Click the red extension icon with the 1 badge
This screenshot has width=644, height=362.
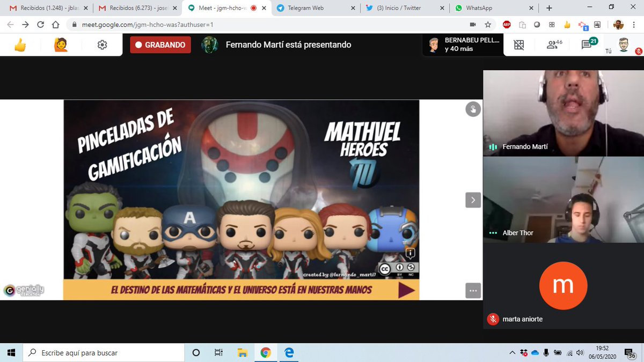(x=583, y=25)
